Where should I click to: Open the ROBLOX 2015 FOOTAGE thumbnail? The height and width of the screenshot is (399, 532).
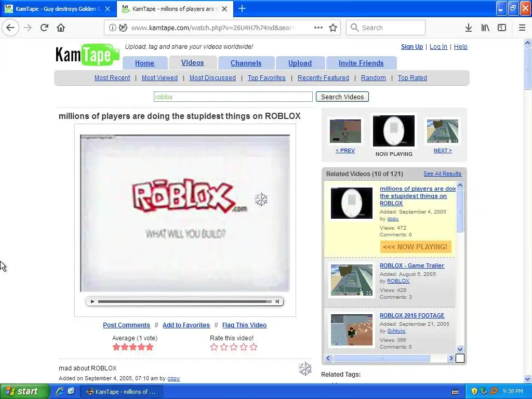[x=352, y=330]
